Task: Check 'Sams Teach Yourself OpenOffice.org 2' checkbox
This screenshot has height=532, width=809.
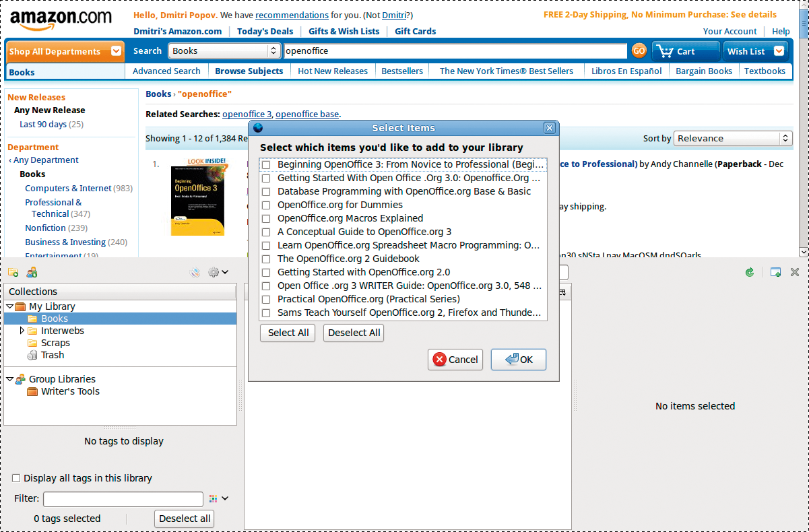Action: coord(266,313)
